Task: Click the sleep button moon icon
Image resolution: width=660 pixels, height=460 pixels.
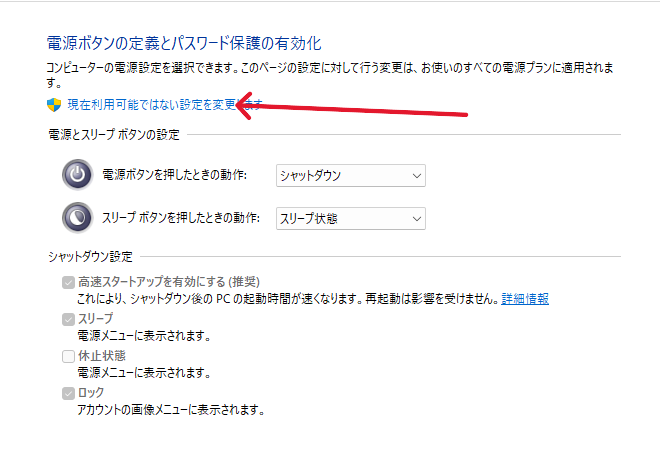Action: tap(77, 217)
